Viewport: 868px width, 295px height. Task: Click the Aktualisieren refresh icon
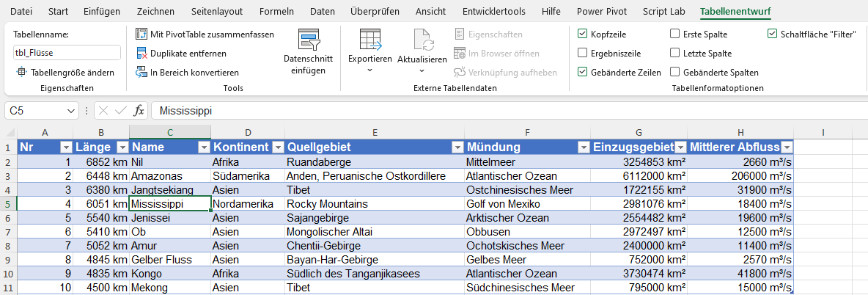coord(422,40)
